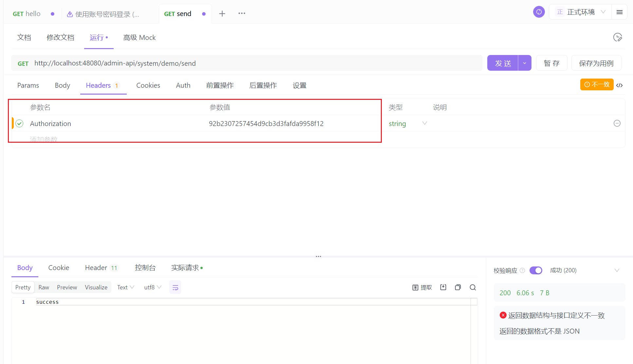Screen dimensions: 633x364
Task: Open the utf8 encoding dropdown
Action: coord(153,287)
